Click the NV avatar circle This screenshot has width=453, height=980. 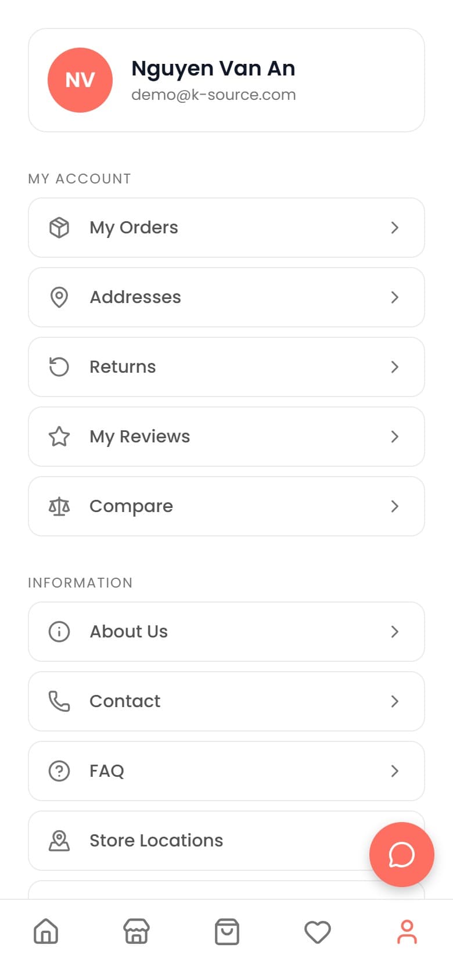click(80, 80)
